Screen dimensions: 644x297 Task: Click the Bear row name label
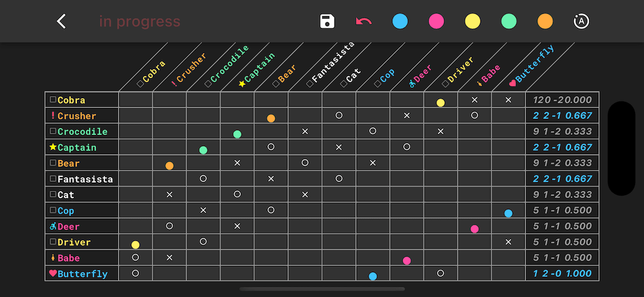click(69, 163)
